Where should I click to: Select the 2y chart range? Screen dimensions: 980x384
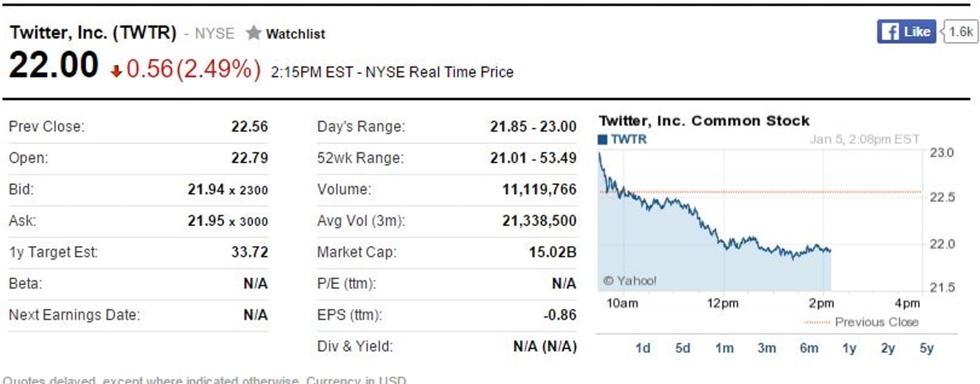coord(888,348)
